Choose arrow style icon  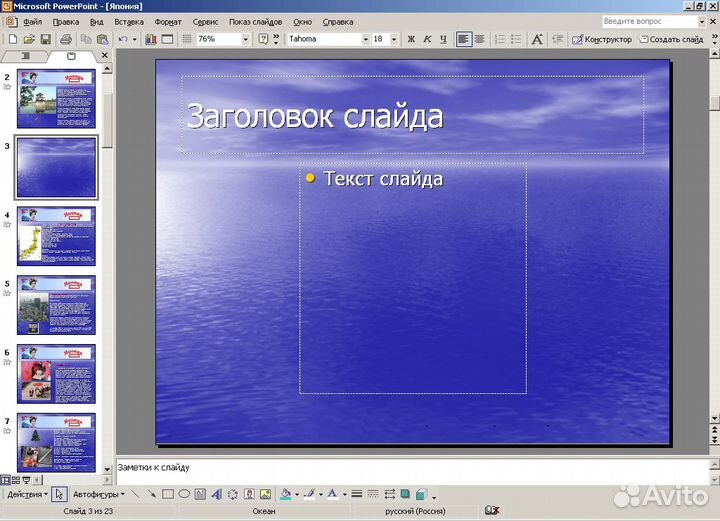389,494
